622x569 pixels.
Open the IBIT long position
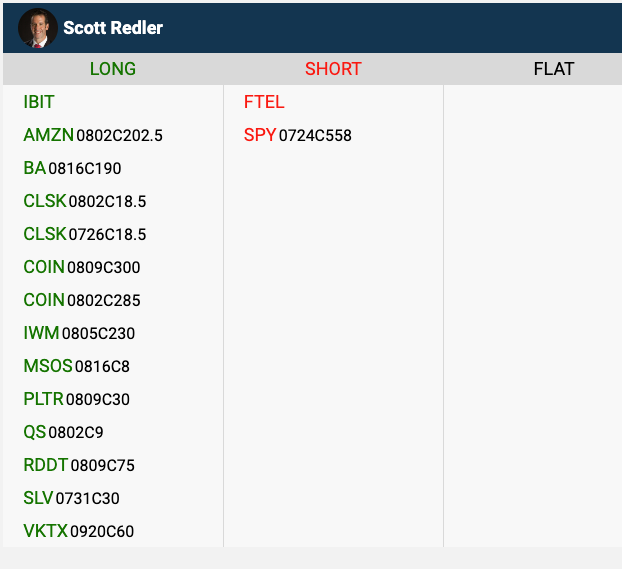click(39, 102)
